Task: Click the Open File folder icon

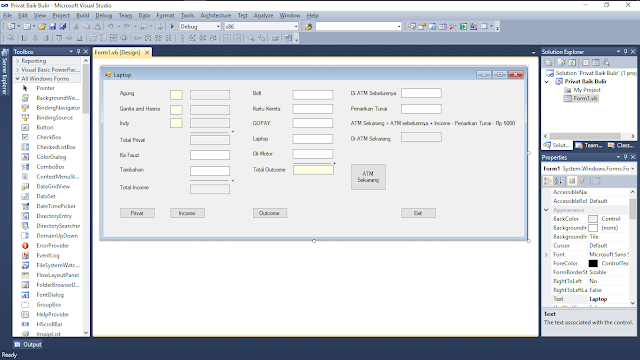Action: pos(42,27)
